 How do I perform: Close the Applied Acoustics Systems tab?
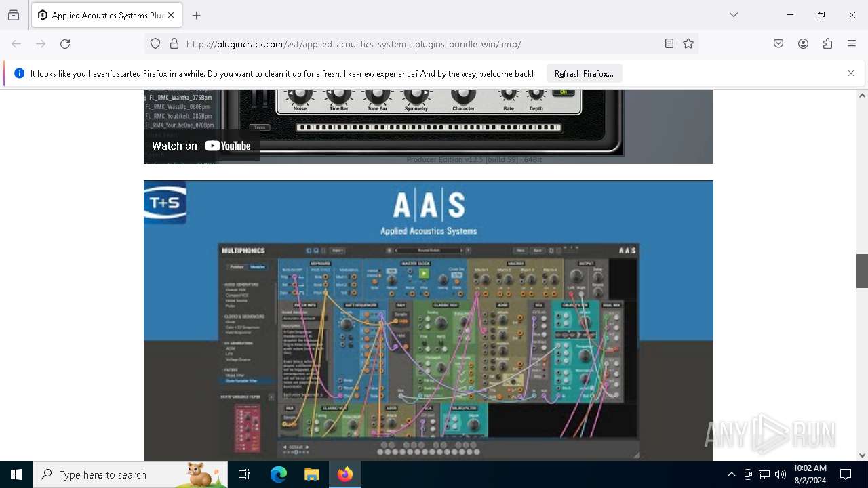pos(171,15)
